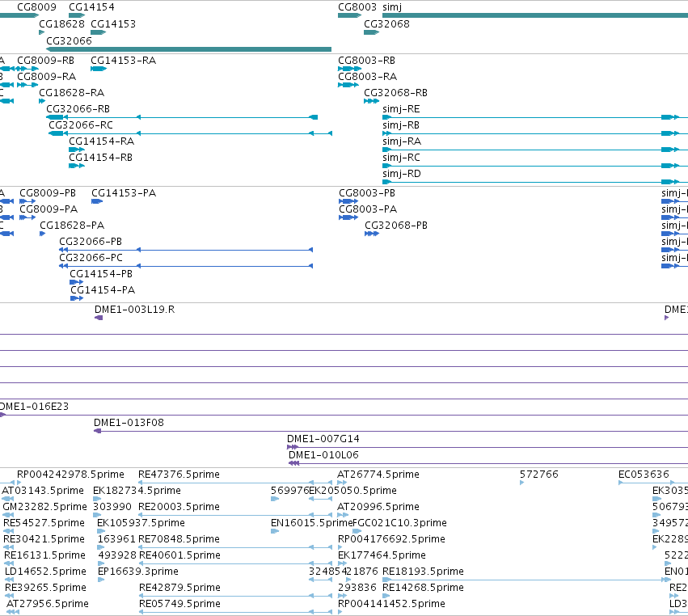688x616 pixels.
Task: Click clone DME1-007G14
Action: pyautogui.click(x=323, y=439)
